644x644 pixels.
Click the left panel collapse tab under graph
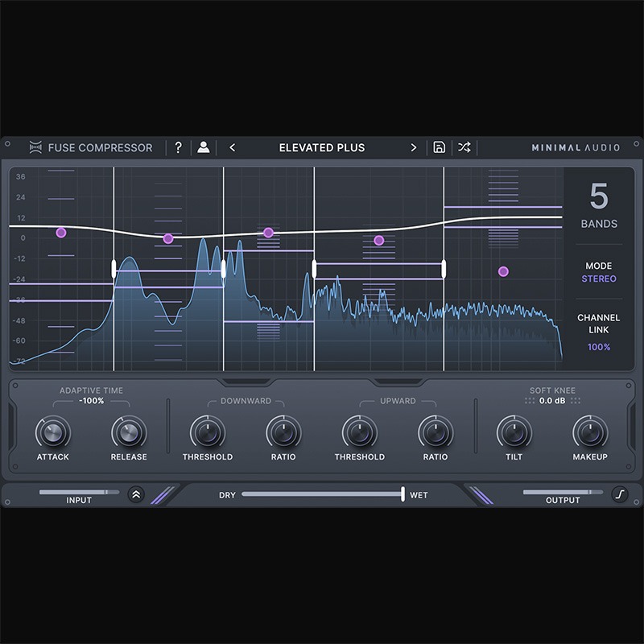point(246,383)
